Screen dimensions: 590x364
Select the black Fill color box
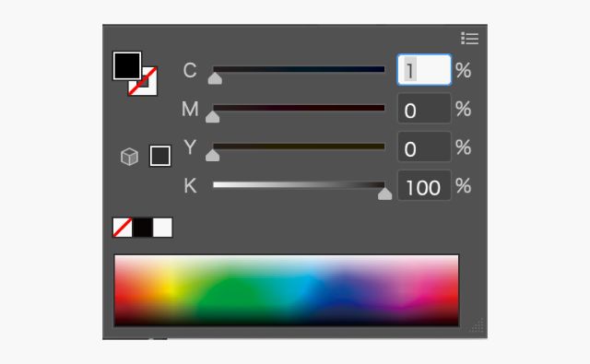tap(127, 65)
